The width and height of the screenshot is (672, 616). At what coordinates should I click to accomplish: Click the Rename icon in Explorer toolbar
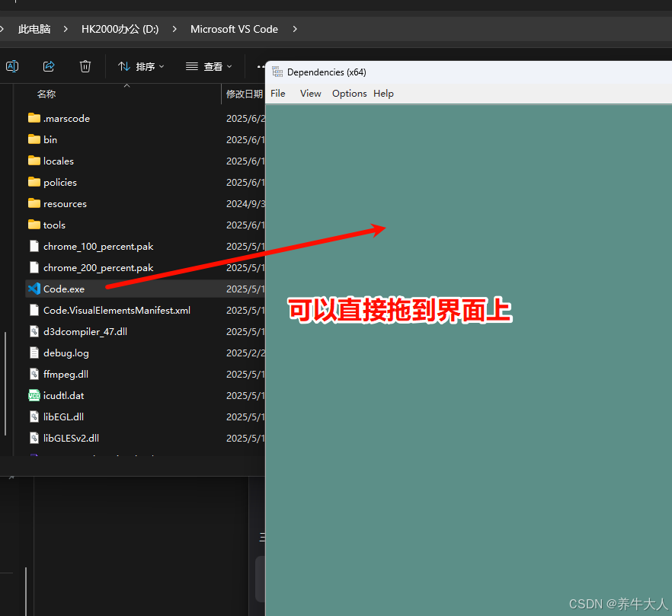point(12,66)
